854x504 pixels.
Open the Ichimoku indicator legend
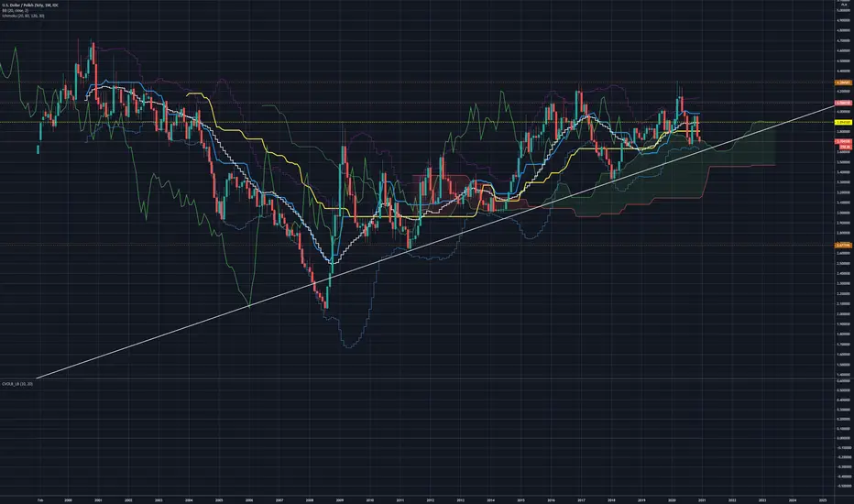(x=23, y=16)
